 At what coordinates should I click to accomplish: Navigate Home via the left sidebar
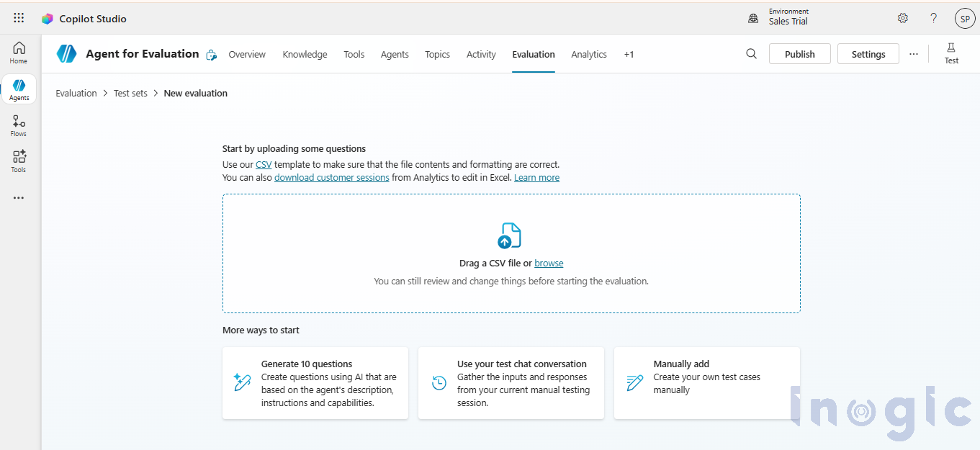coord(18,52)
